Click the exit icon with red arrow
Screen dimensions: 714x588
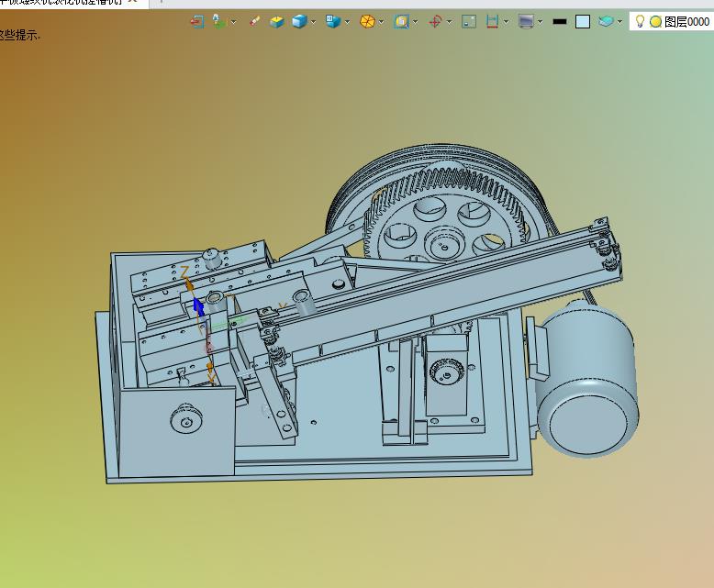(x=197, y=21)
